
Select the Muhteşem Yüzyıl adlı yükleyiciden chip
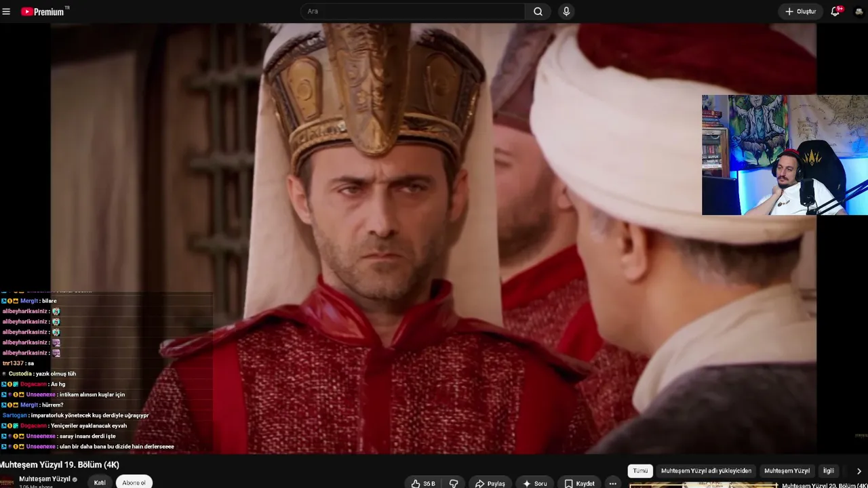(x=706, y=471)
